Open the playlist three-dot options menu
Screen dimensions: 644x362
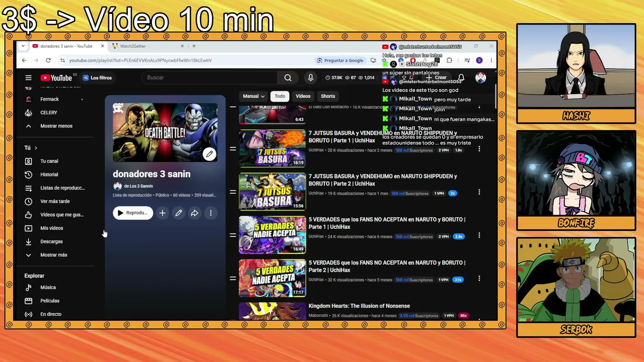211,213
